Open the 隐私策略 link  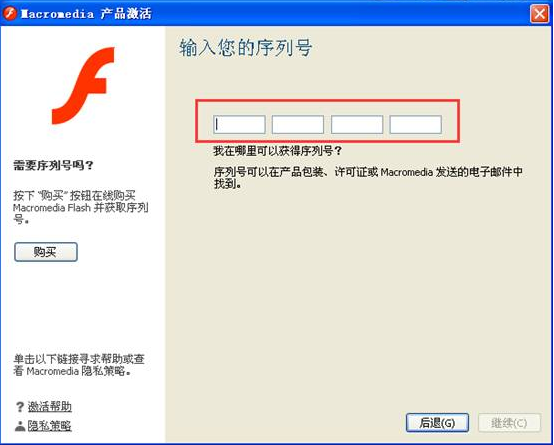click(49, 426)
